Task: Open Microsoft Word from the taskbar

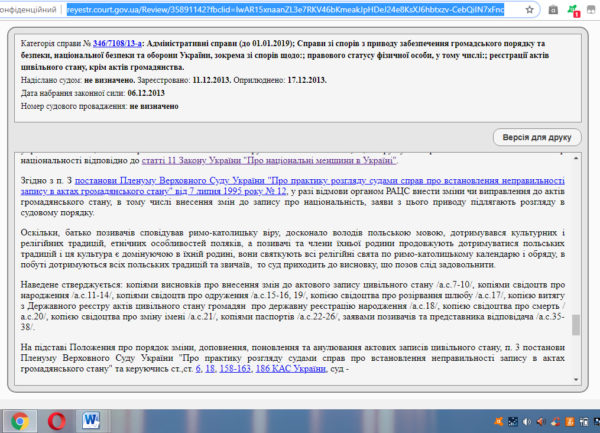Action: tap(91, 421)
